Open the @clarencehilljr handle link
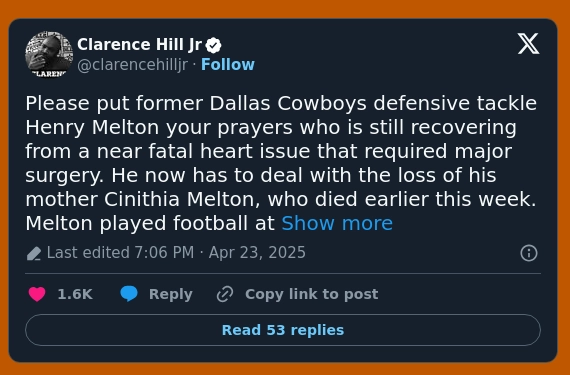This screenshot has width=570, height=375. click(133, 65)
